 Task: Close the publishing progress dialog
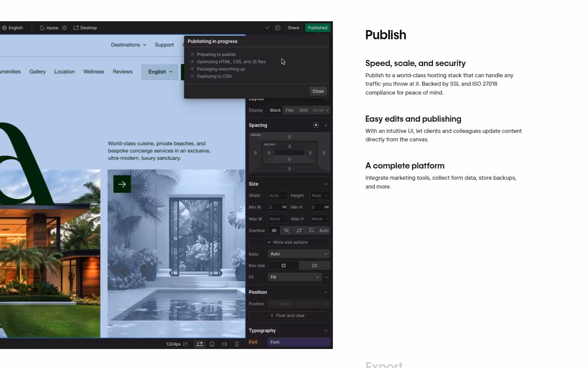pyautogui.click(x=318, y=91)
